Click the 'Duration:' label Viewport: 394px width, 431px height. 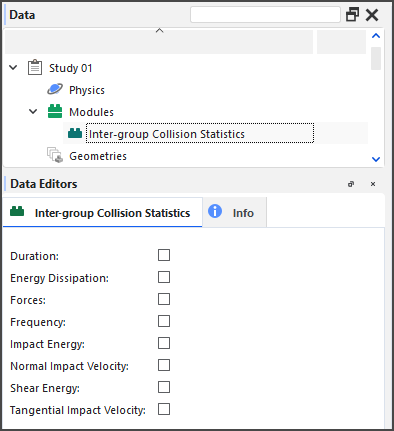click(x=35, y=256)
